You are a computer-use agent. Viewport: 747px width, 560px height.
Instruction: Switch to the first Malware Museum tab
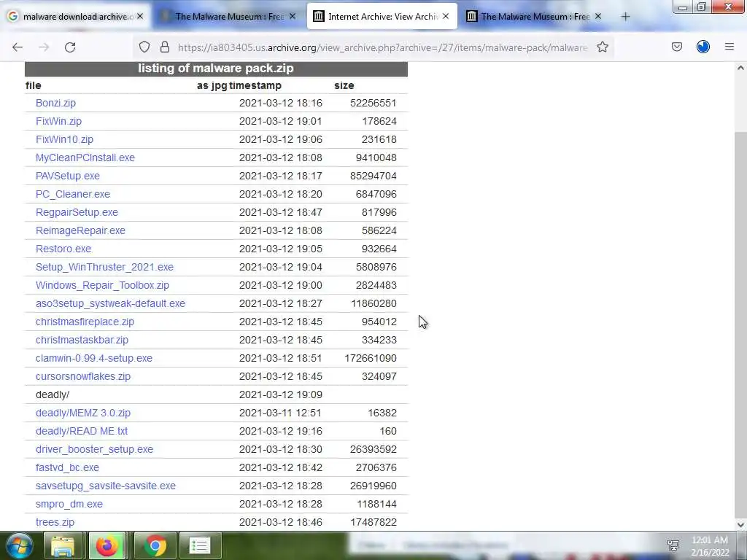click(x=228, y=16)
